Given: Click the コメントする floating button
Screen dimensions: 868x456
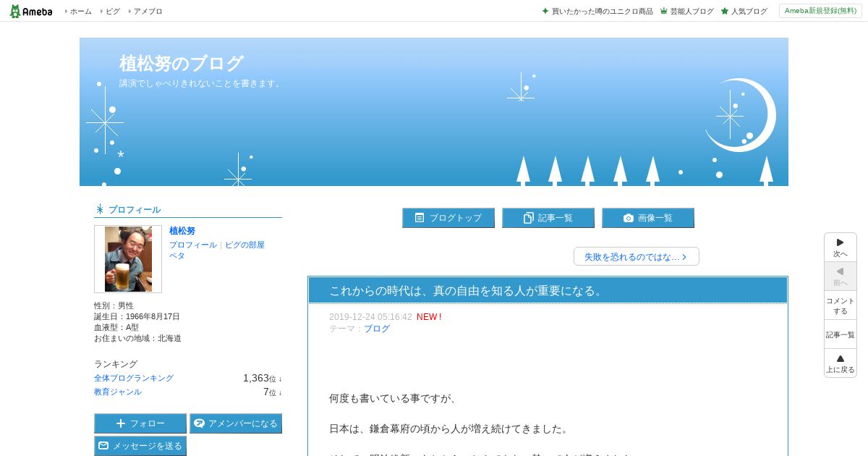Looking at the screenshot, I should [x=841, y=305].
